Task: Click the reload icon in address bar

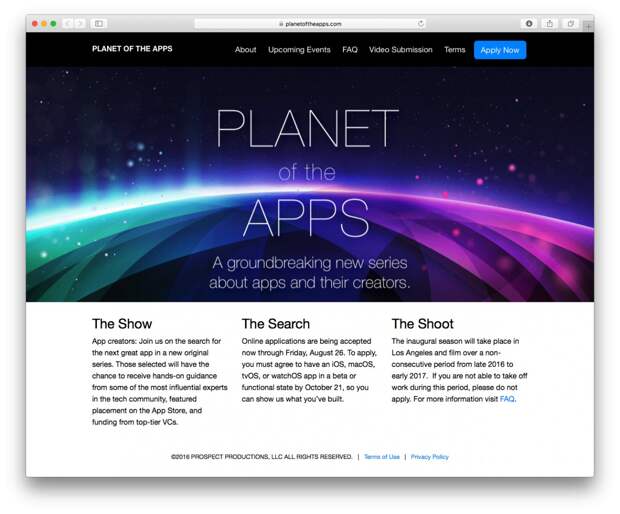Action: (x=421, y=24)
